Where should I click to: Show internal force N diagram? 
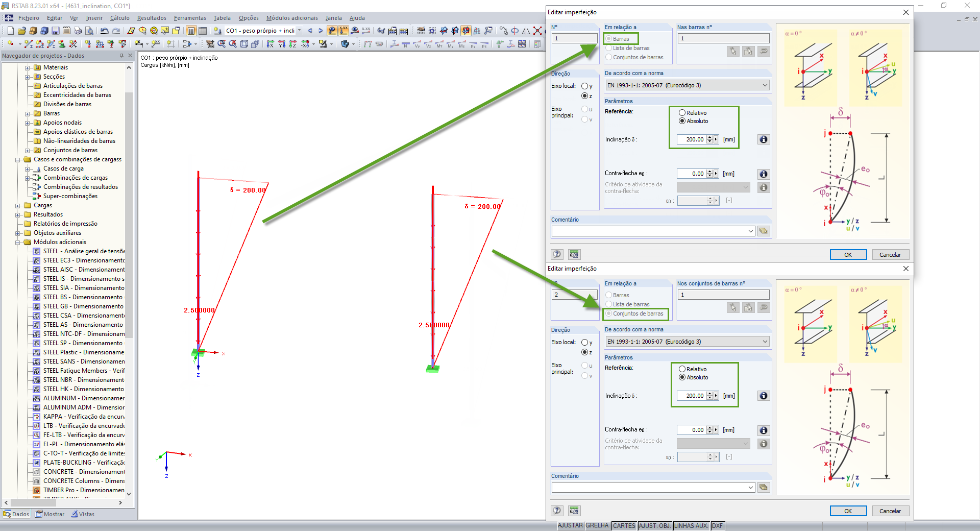point(406,44)
